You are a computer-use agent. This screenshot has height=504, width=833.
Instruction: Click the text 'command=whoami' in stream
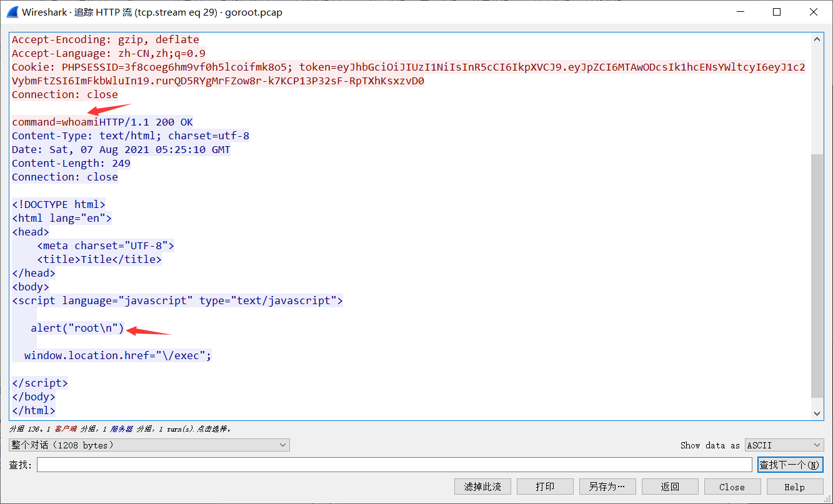point(56,122)
